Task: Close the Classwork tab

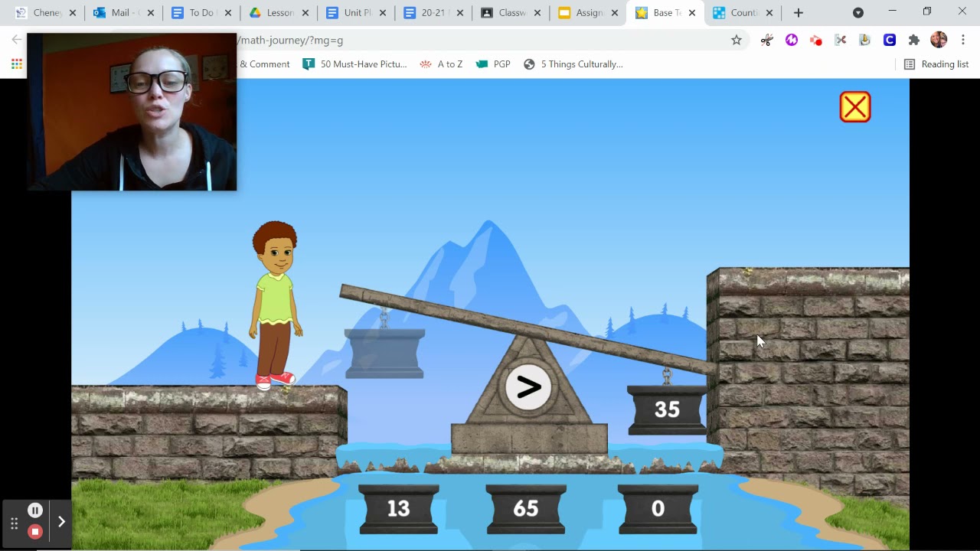Action: click(x=537, y=13)
